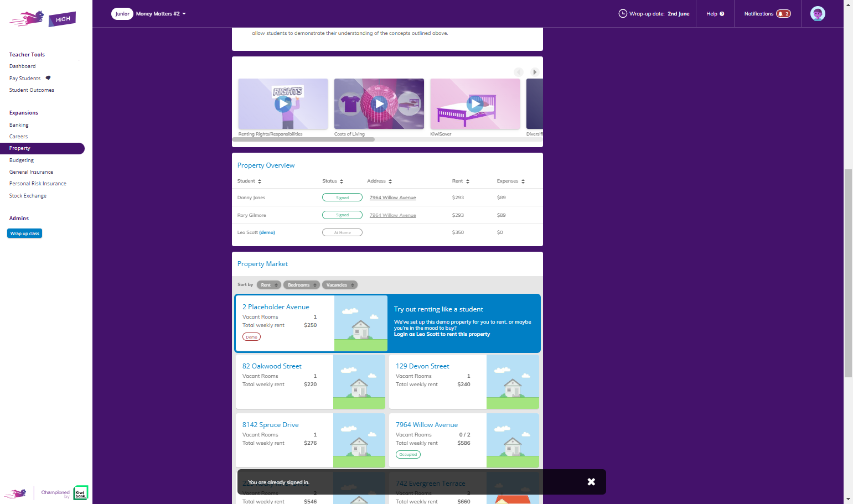Sort property market by Rent

[269, 285]
